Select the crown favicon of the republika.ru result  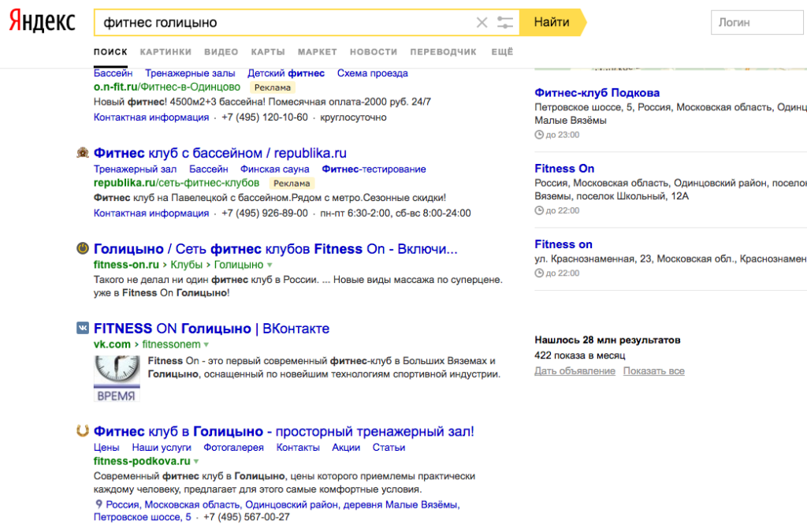pyautogui.click(x=82, y=152)
